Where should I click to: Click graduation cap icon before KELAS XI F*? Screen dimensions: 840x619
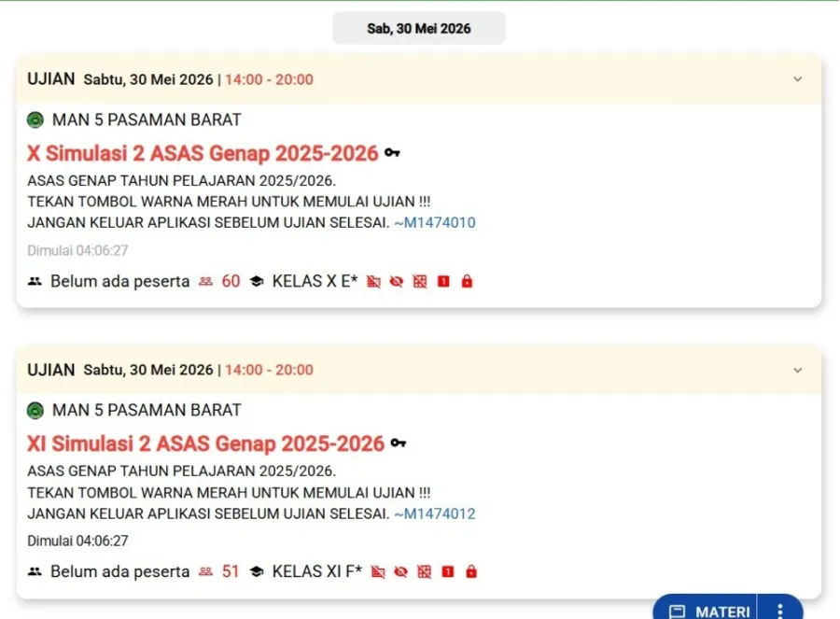(257, 571)
